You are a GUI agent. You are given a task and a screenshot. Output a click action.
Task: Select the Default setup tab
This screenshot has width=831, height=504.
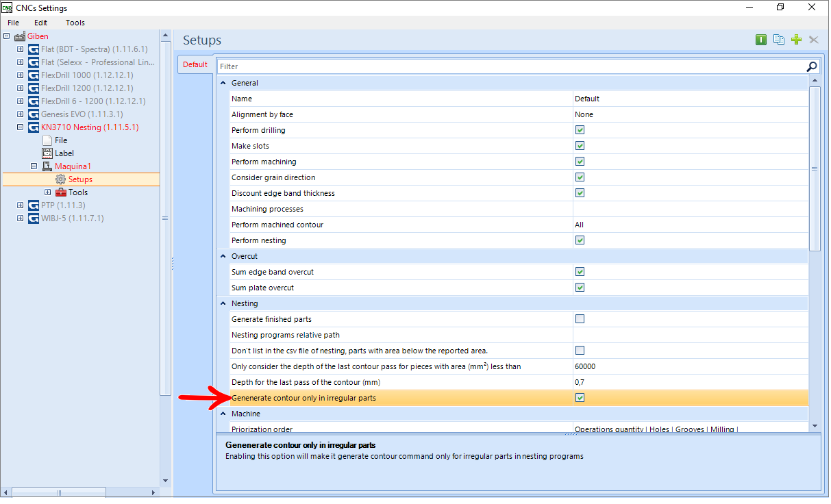point(195,64)
